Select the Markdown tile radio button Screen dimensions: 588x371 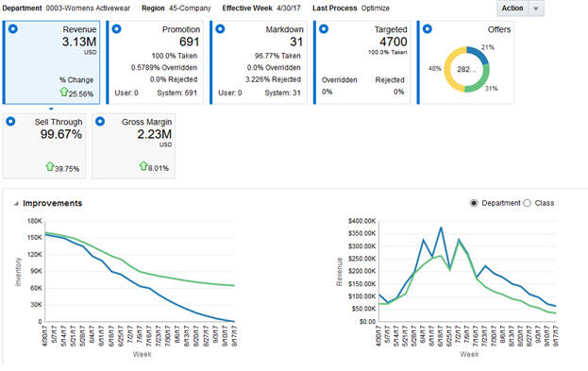coord(220,29)
